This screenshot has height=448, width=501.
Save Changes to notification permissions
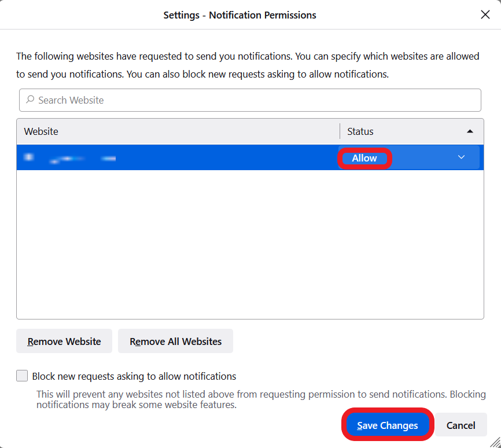pos(387,425)
